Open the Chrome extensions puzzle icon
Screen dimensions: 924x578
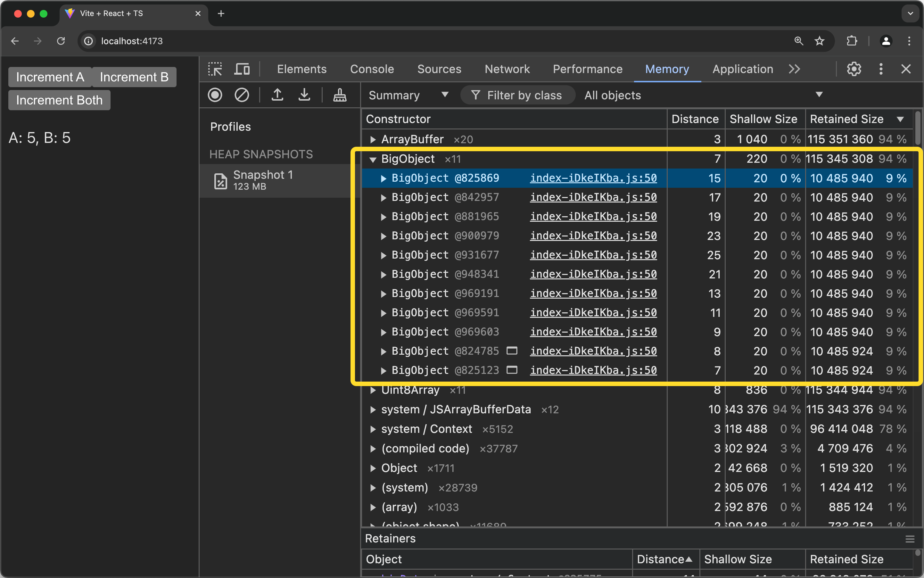tap(852, 41)
